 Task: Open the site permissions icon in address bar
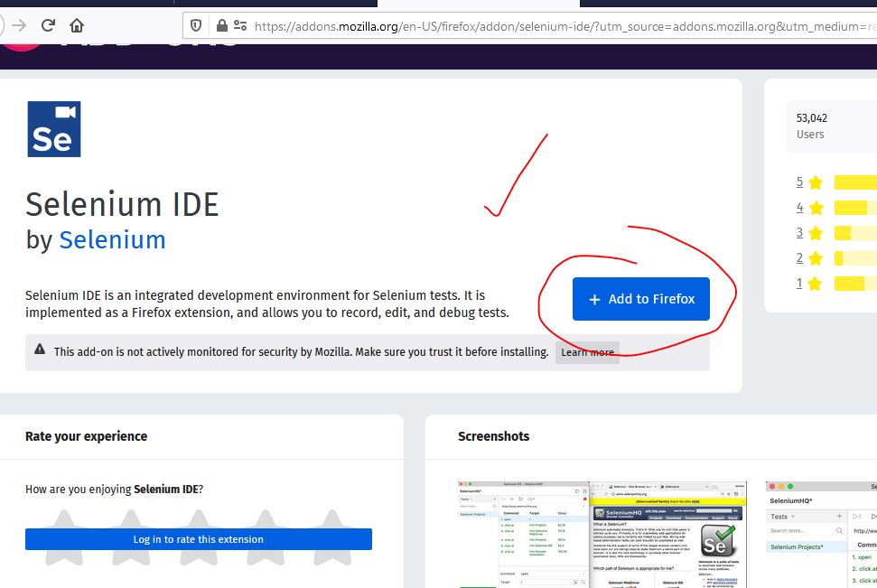click(x=239, y=25)
